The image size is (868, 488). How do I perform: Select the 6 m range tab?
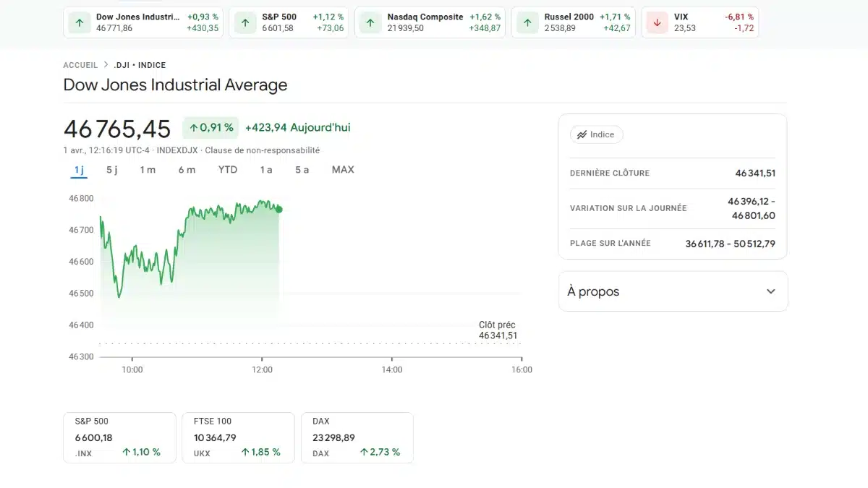click(x=187, y=169)
